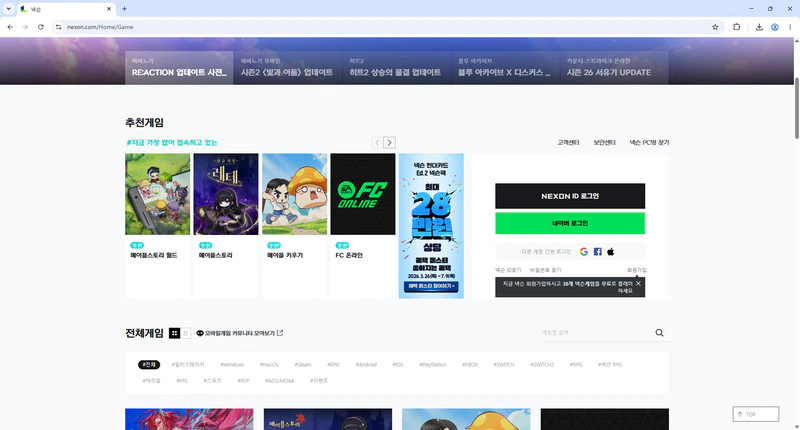This screenshot has height=430, width=800.
Task: Select the #전체 filter tag
Action: tap(149, 365)
